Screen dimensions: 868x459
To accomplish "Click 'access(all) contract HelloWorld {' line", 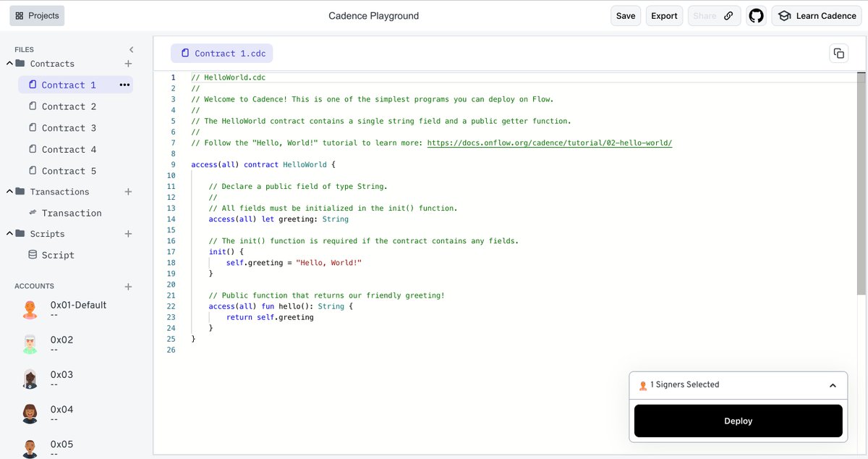I will point(263,164).
